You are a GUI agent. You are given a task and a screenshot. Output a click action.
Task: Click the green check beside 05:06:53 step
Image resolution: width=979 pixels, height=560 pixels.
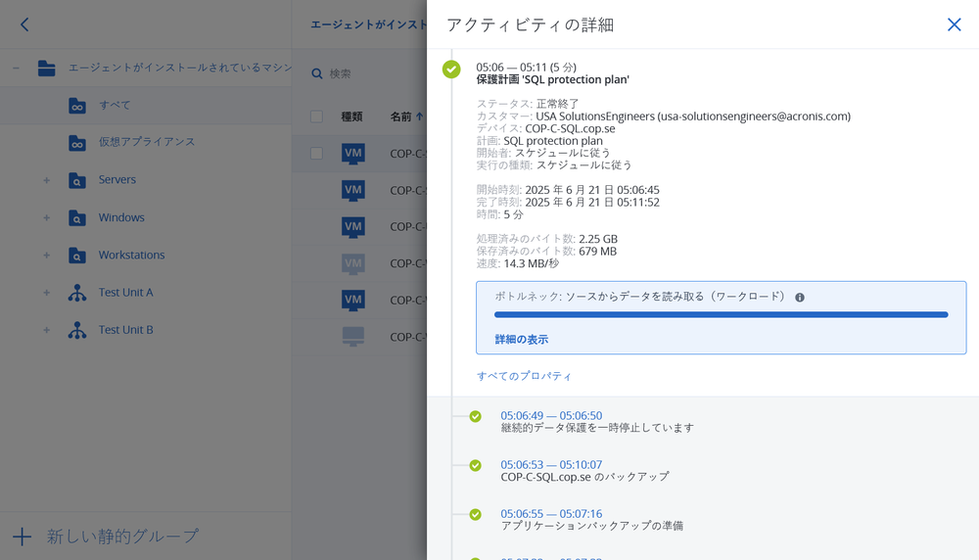[x=476, y=465]
